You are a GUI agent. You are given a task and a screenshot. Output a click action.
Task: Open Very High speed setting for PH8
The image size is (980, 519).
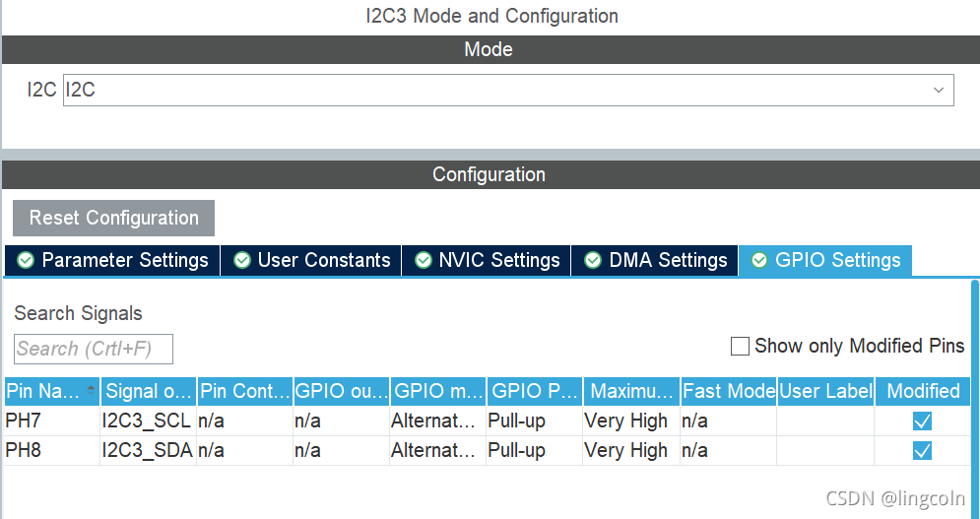click(x=630, y=450)
